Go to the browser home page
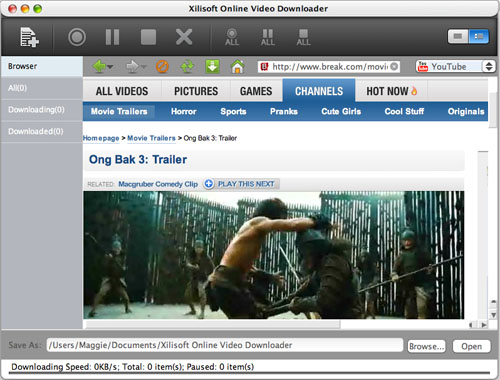The width and height of the screenshot is (500, 380). (237, 66)
